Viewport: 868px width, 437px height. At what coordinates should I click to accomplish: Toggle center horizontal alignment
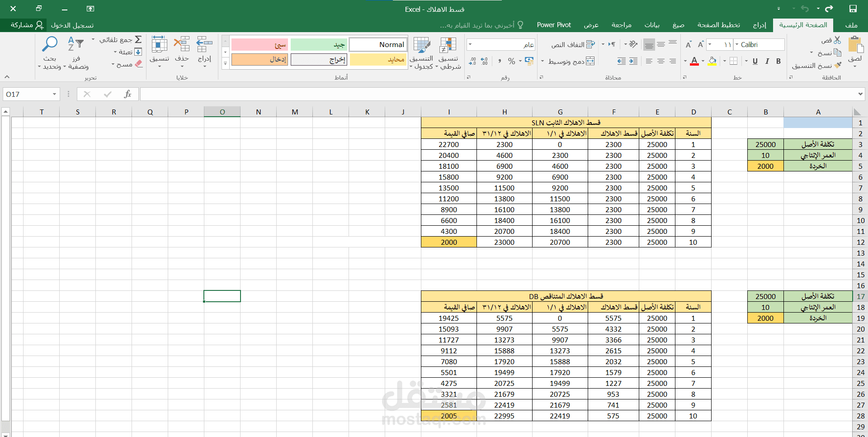(661, 61)
